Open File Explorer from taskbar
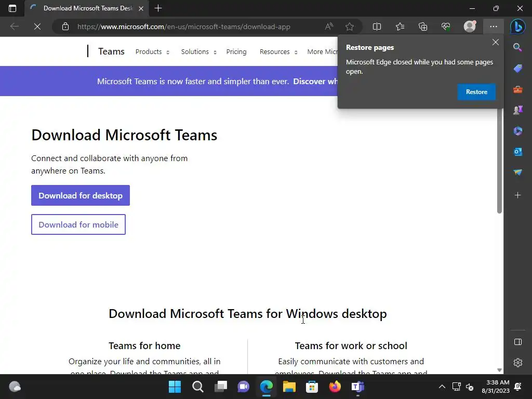This screenshot has width=532, height=399. [289, 387]
